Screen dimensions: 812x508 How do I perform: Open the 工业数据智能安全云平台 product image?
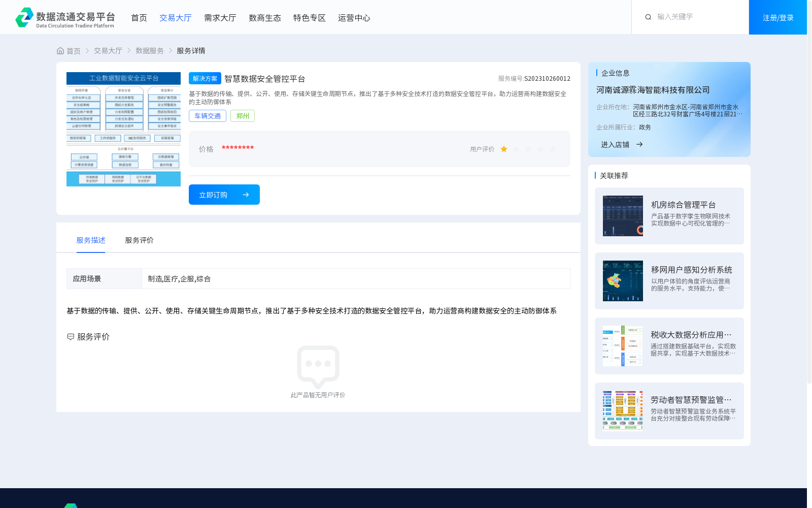click(x=123, y=129)
